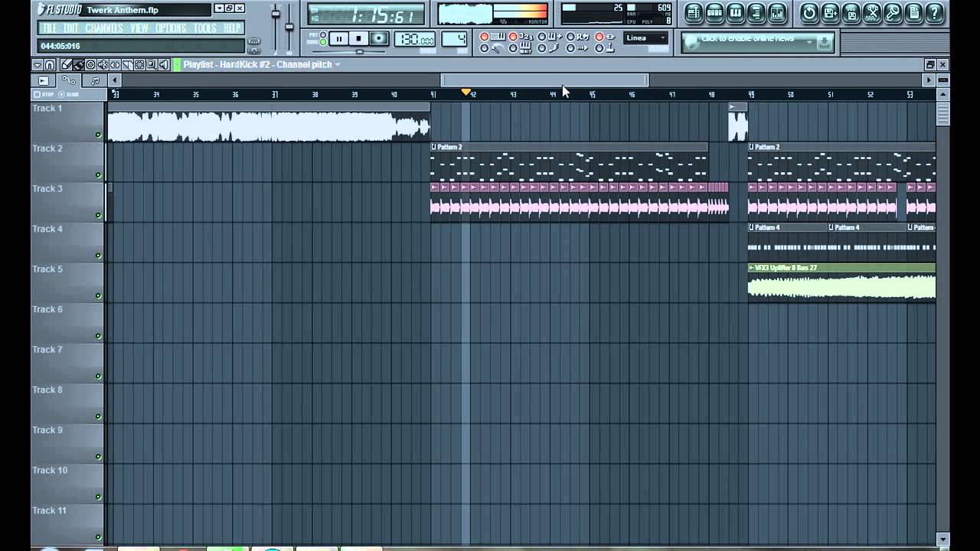The image size is (980, 551).
Task: Select the Paint brush tool
Action: pos(77,65)
